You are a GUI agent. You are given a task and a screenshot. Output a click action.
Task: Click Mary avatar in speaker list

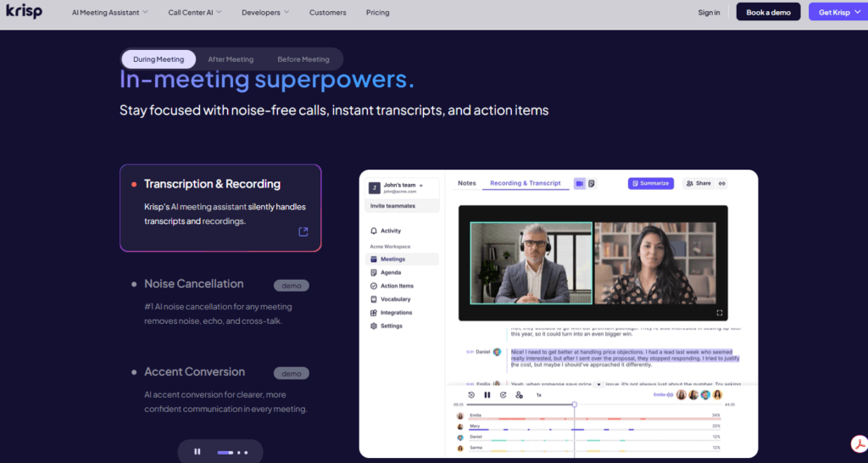[460, 427]
